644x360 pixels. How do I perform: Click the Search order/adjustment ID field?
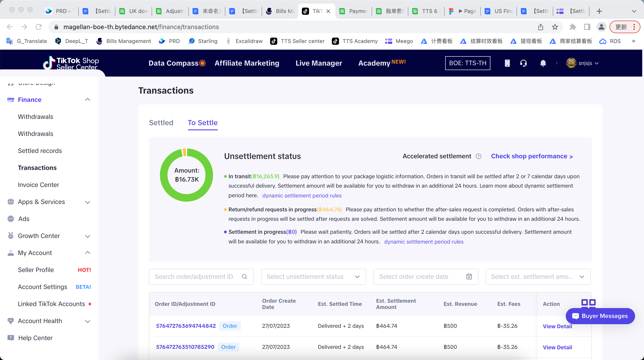click(x=194, y=277)
